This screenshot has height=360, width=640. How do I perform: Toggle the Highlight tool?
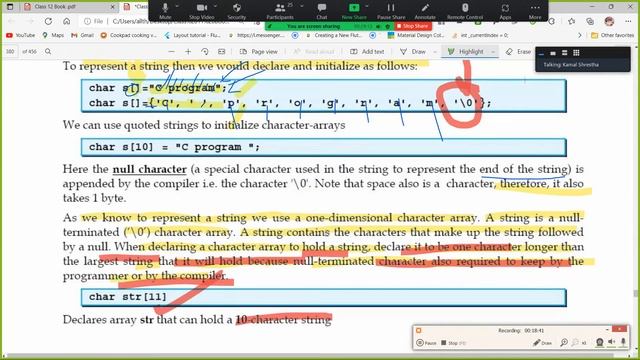pos(466,51)
